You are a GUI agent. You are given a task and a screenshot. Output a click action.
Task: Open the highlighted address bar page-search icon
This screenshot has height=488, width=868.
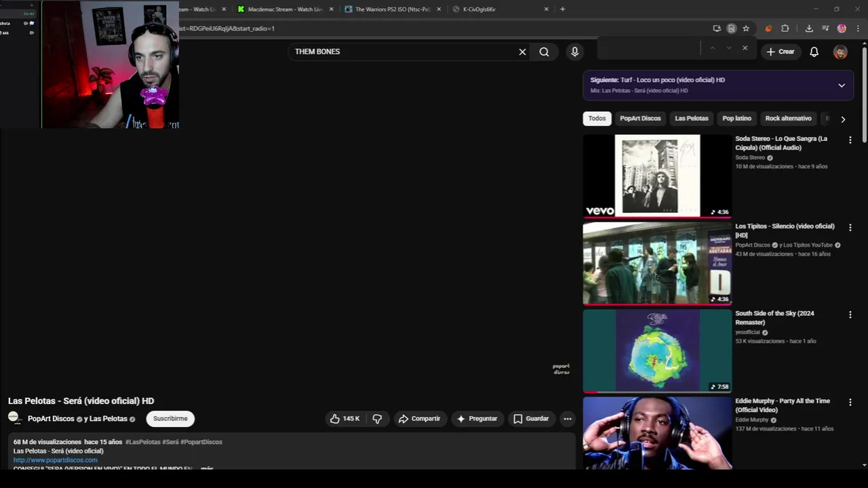(731, 28)
